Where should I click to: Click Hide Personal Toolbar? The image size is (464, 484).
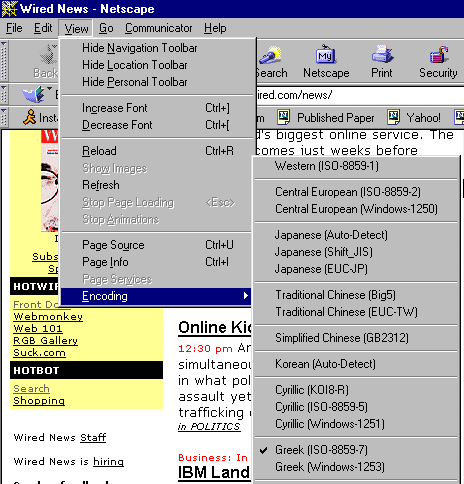156,82
